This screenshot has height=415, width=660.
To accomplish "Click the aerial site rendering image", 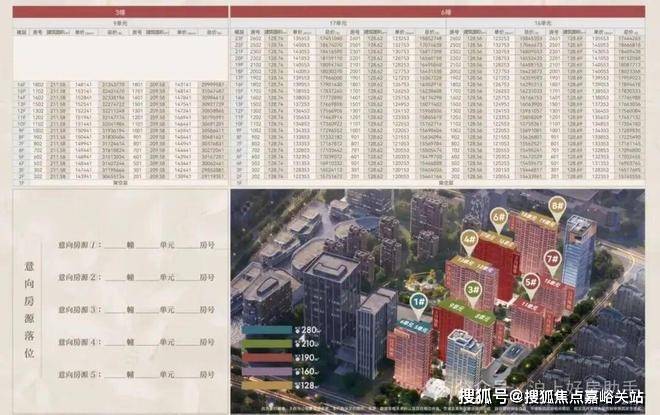I will pos(437,301).
